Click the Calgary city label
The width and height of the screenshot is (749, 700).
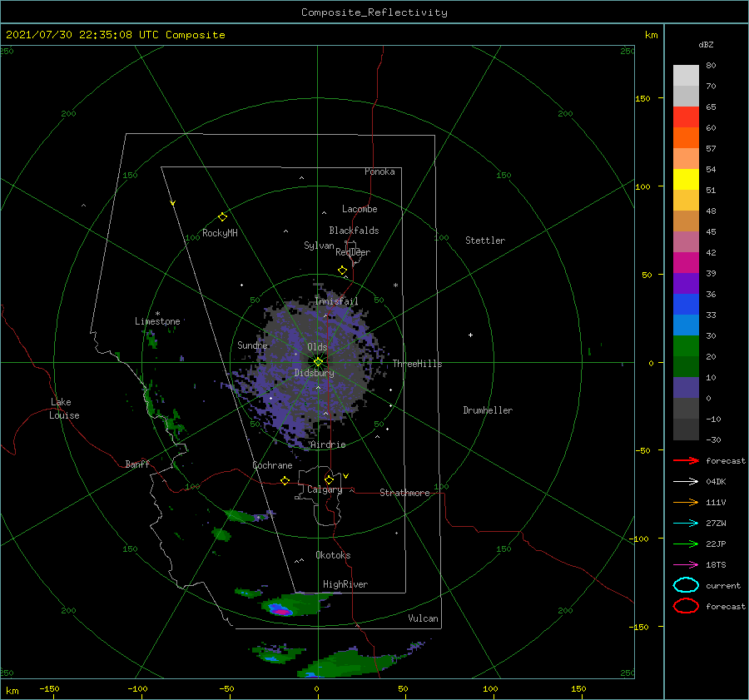coord(325,489)
